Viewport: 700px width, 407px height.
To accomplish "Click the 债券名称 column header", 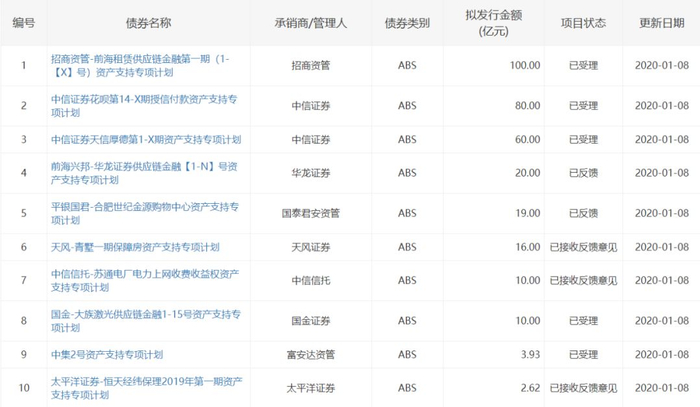I will [148, 23].
